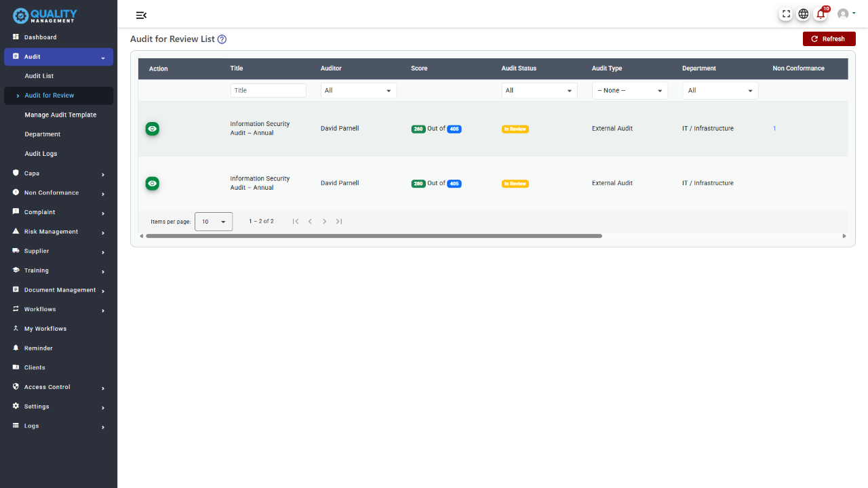
Task: Open the Auditor filter dropdown
Action: tap(358, 91)
